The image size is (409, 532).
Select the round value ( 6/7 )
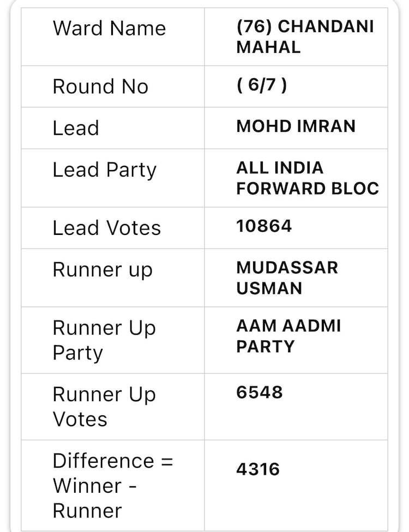coord(262,86)
